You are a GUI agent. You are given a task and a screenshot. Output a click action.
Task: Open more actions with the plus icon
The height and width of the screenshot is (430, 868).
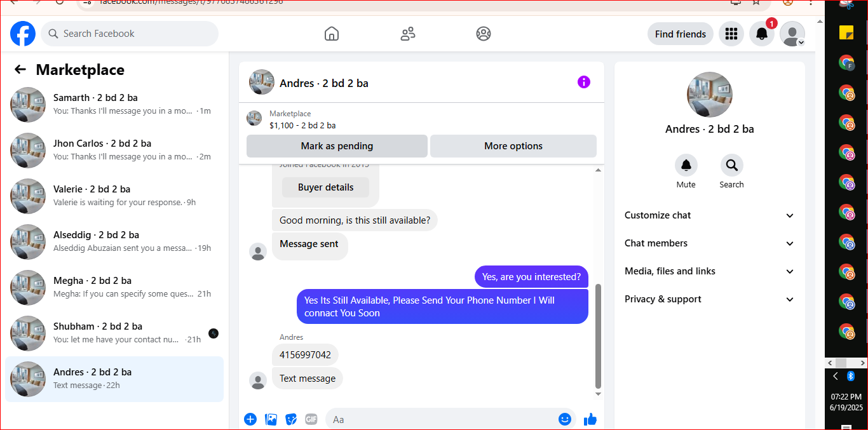pyautogui.click(x=250, y=419)
